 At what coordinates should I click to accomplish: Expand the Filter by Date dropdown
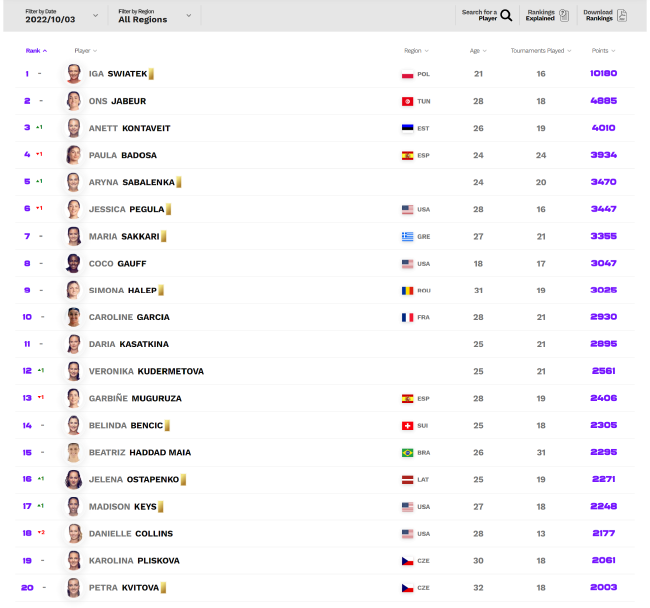(61, 16)
